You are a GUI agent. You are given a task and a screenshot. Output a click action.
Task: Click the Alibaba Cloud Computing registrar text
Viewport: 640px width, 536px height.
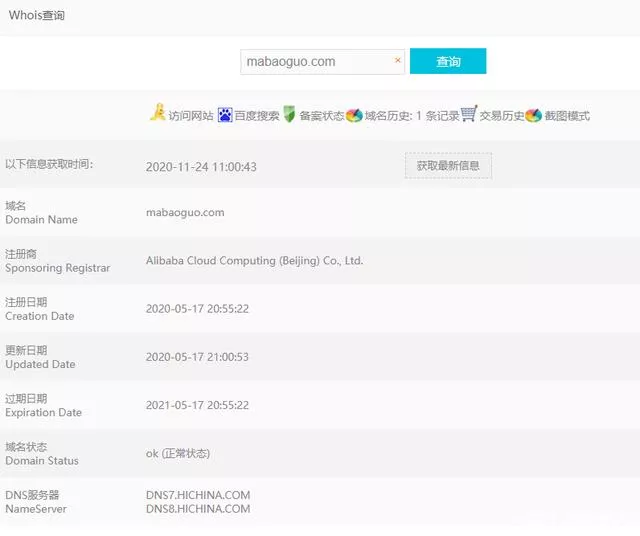(254, 261)
